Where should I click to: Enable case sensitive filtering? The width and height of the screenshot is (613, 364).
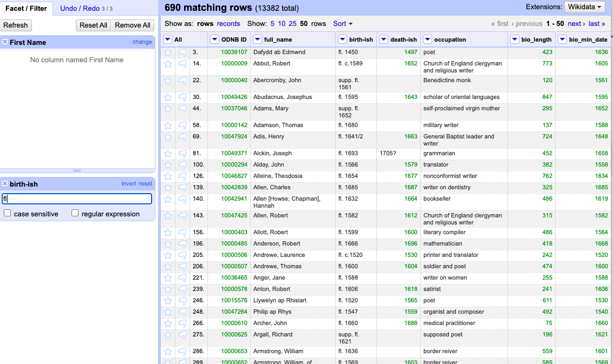pos(8,213)
